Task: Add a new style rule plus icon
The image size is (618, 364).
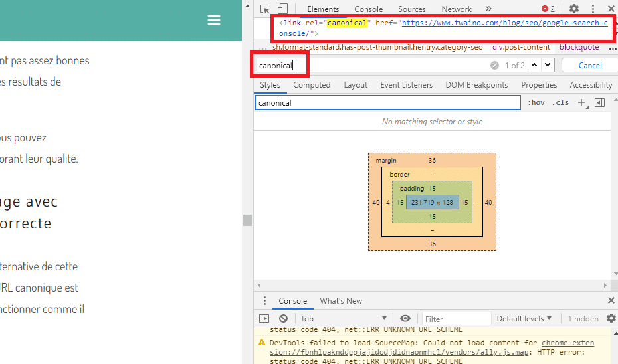Action: (x=581, y=103)
